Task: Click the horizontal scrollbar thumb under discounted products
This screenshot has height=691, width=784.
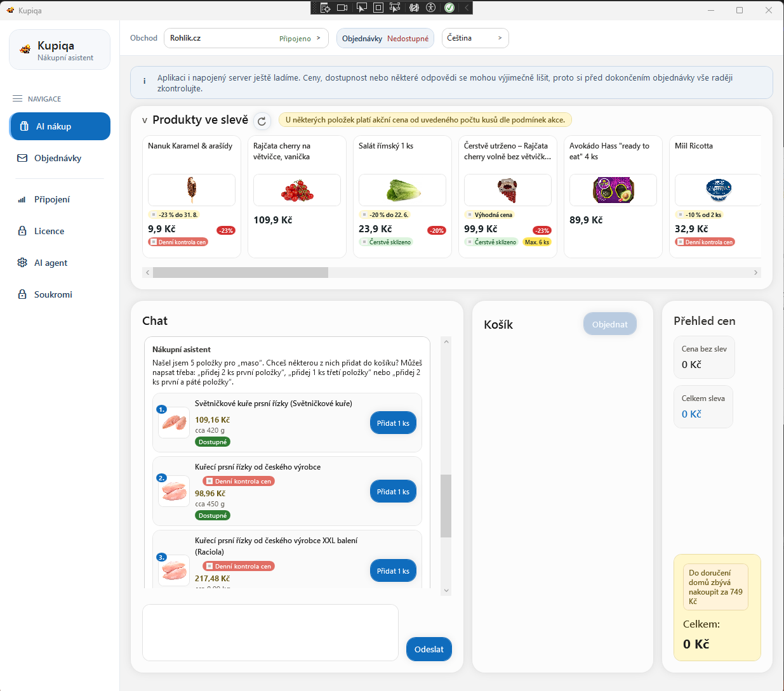Action: 241,272
